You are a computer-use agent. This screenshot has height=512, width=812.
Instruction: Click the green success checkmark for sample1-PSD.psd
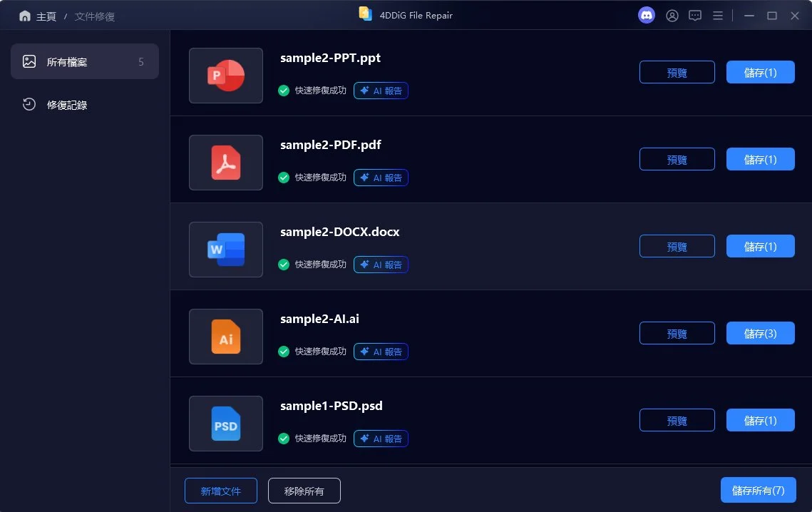point(284,439)
